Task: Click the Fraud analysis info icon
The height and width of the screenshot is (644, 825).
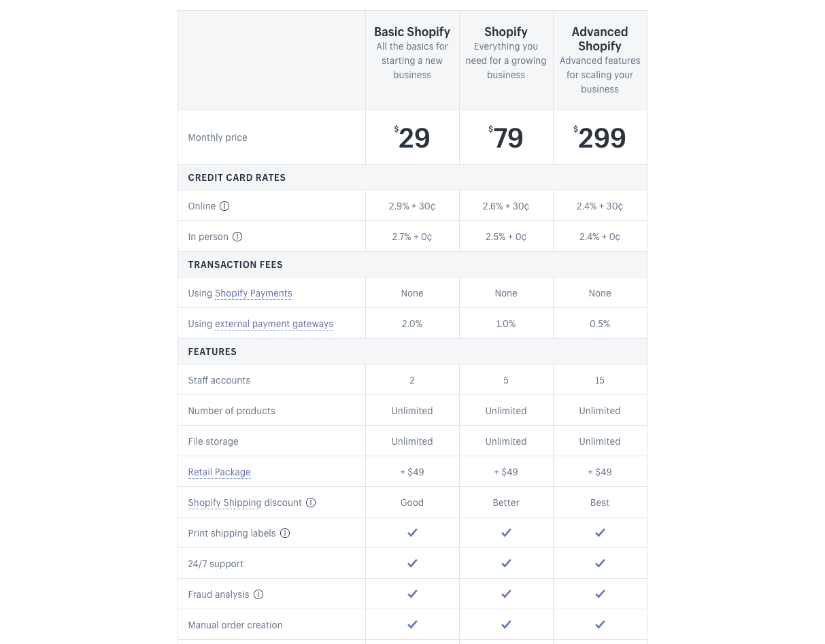Action: (258, 594)
